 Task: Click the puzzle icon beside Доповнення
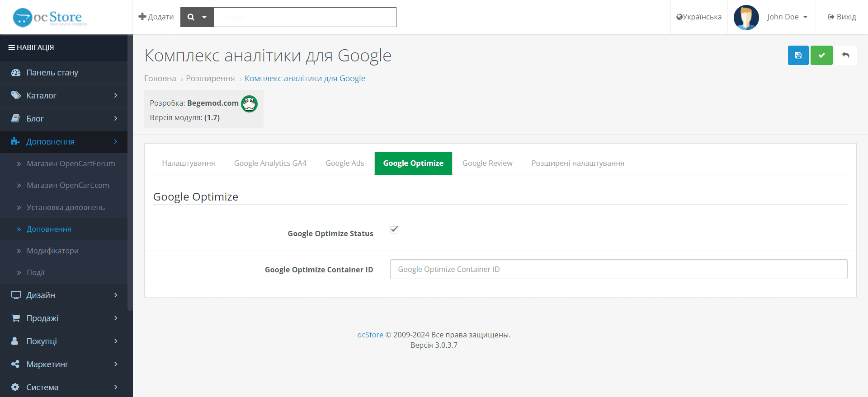tap(15, 141)
